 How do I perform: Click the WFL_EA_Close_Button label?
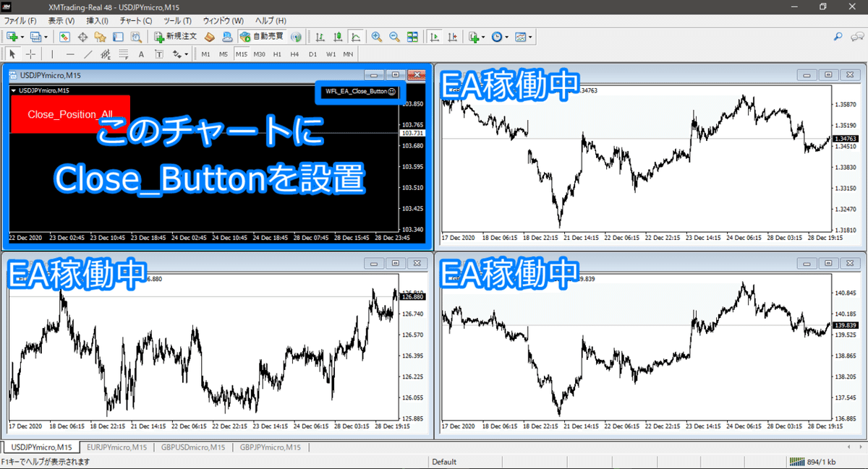coord(358,92)
